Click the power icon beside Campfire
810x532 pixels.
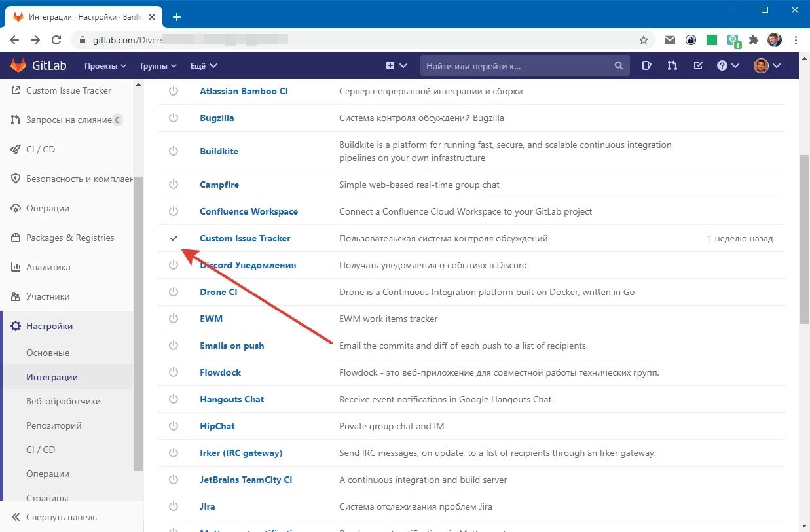click(x=174, y=185)
